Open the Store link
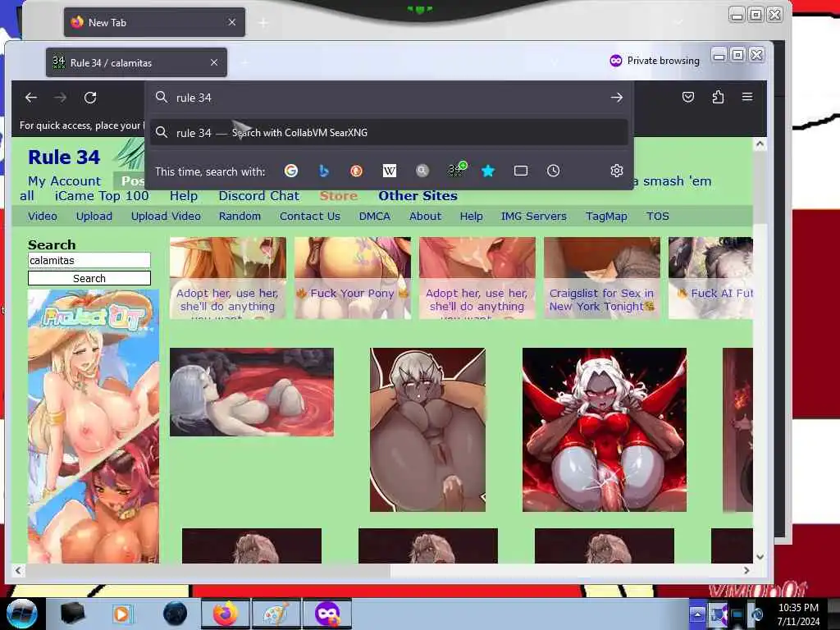 pos(339,196)
